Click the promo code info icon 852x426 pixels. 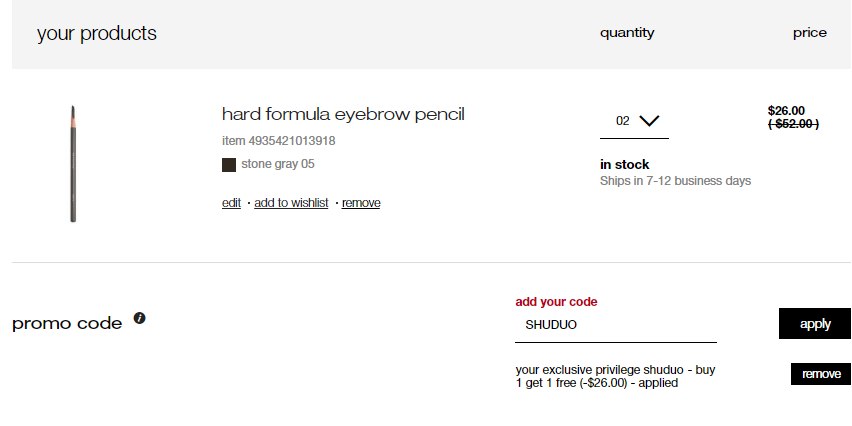click(140, 318)
